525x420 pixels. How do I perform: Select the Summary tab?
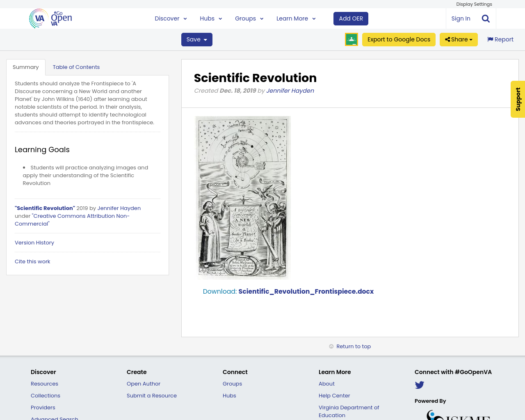[x=26, y=67]
